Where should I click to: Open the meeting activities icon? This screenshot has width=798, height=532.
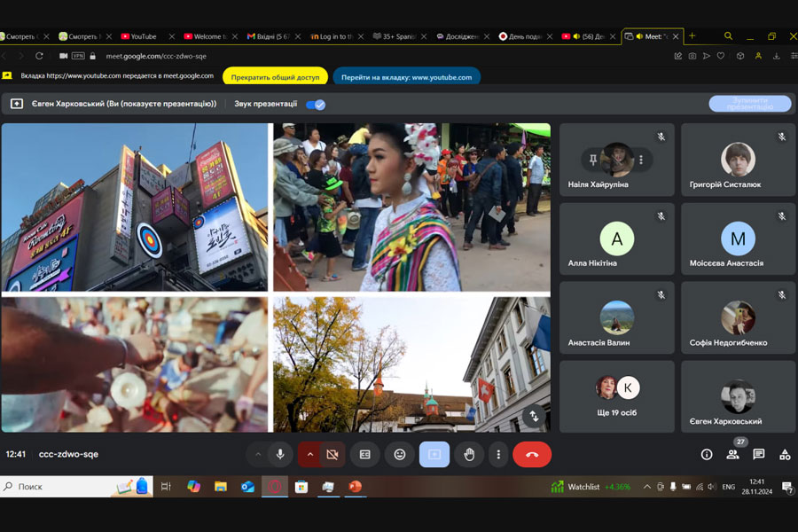(x=785, y=454)
